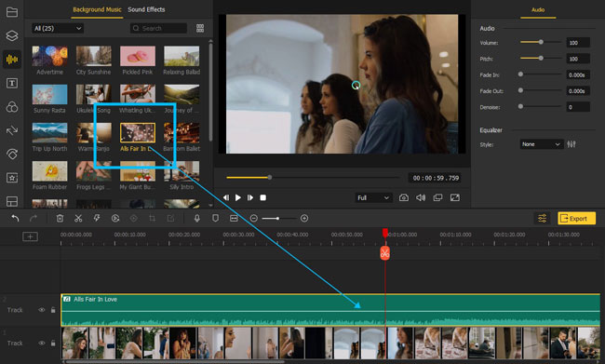Screen dimensions: 605x364
Task: Split clip with the scissors toolbar icon
Action: pos(78,219)
